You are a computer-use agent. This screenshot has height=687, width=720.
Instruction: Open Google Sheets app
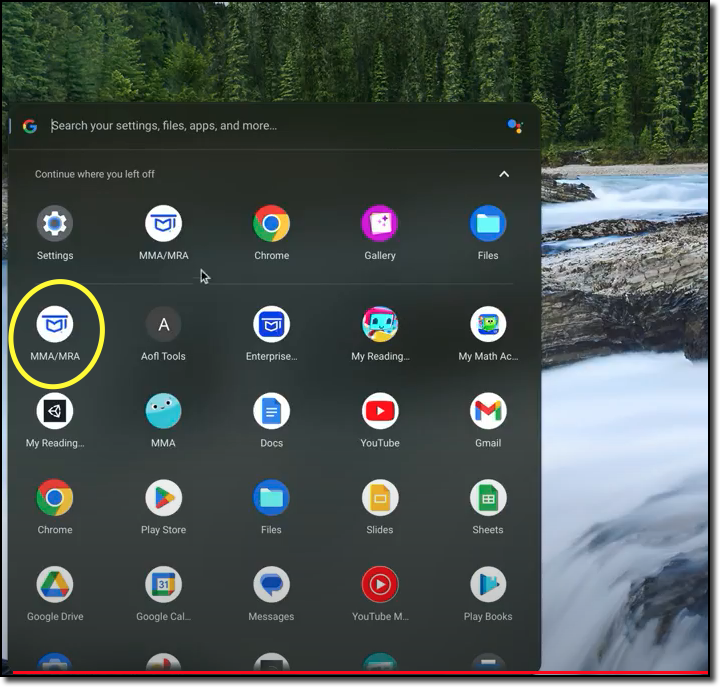pyautogui.click(x=488, y=498)
